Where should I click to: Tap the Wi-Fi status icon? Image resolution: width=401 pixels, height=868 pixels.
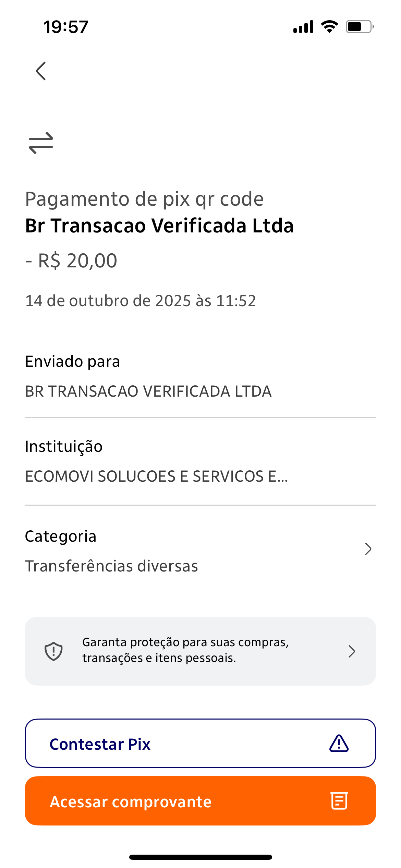pos(329,27)
